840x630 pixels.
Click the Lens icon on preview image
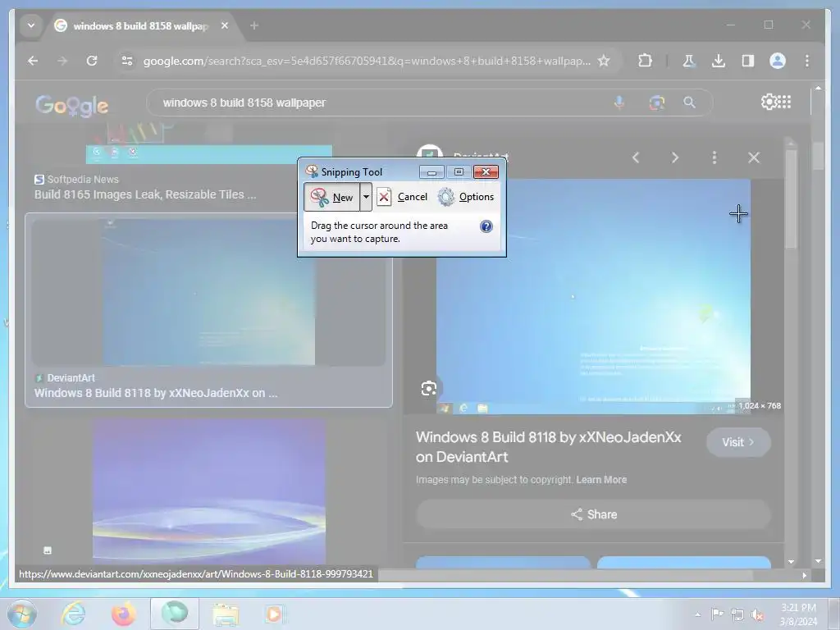coord(428,388)
